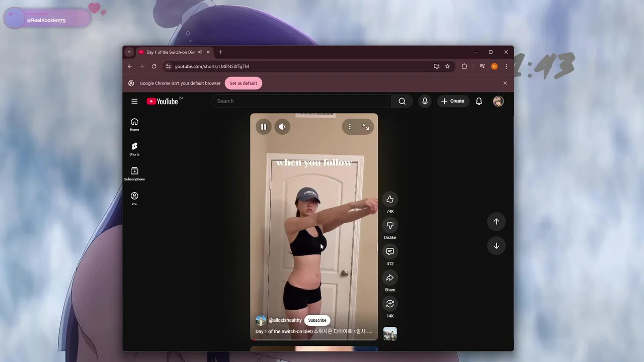This screenshot has width=644, height=362.
Task: Mute the Short's volume
Action: (282, 127)
